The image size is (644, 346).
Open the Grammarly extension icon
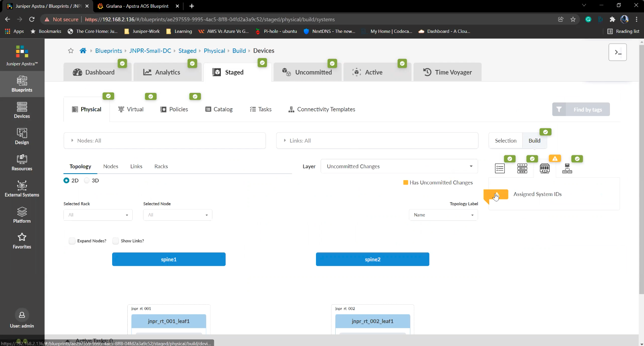pos(588,19)
